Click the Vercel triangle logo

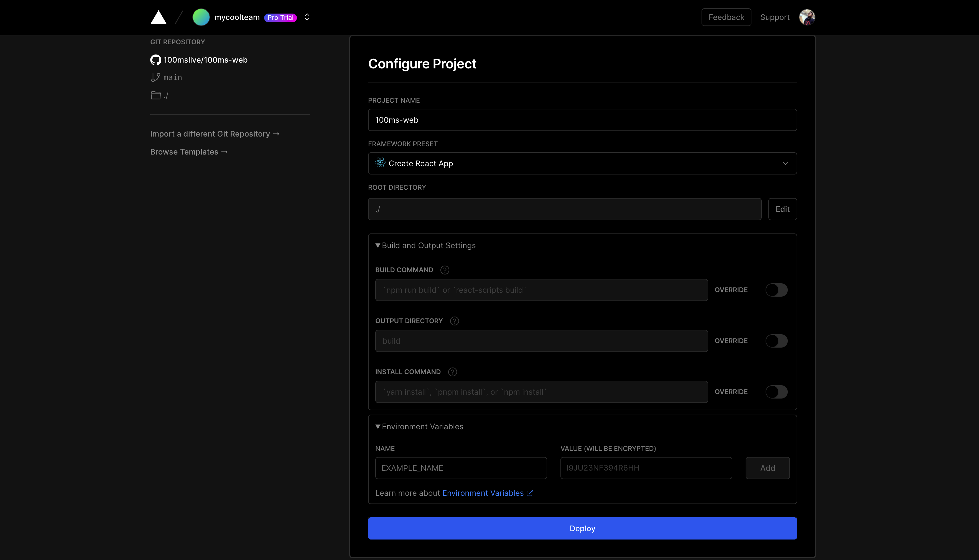pyautogui.click(x=158, y=18)
